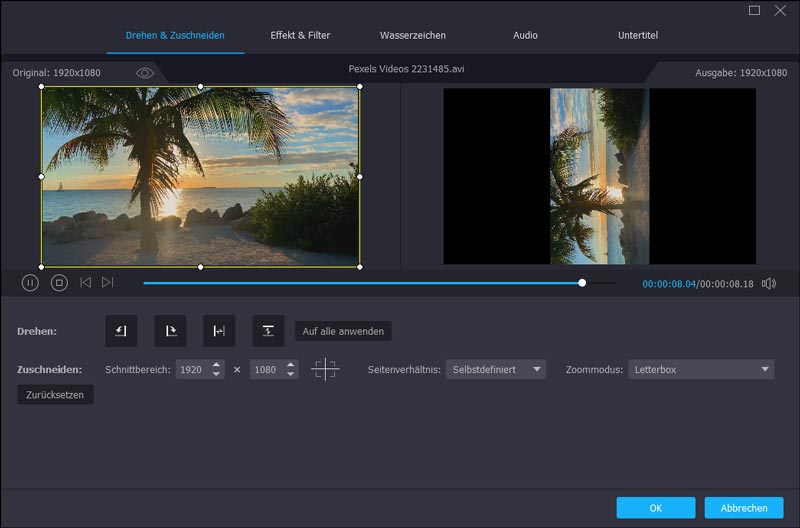Open the Seitenverhältnis dropdown
Image resolution: width=800 pixels, height=528 pixels.
click(496, 370)
